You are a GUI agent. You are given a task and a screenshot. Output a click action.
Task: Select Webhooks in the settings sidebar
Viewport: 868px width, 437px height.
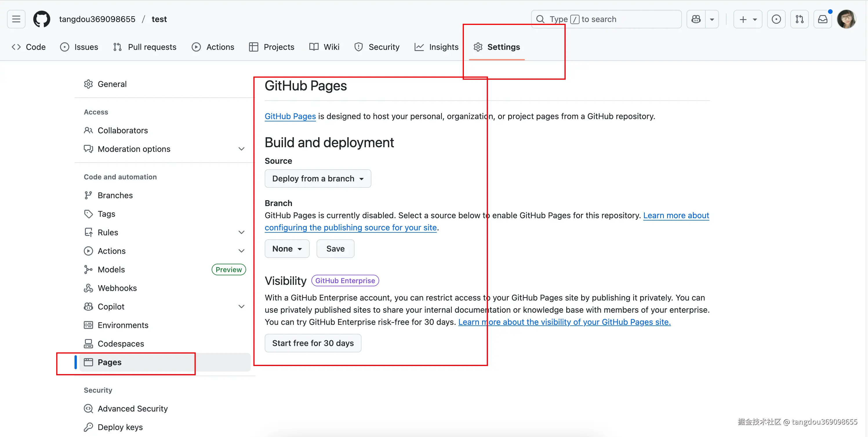pyautogui.click(x=117, y=288)
